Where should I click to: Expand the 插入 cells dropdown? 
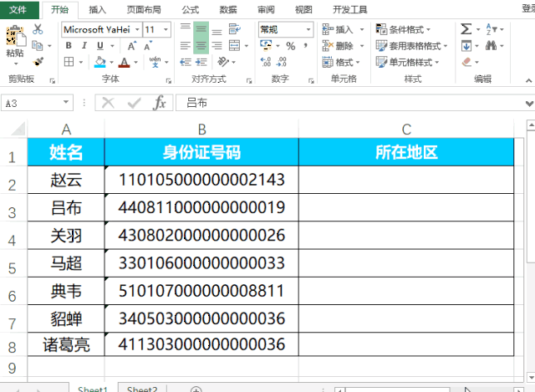(x=362, y=30)
